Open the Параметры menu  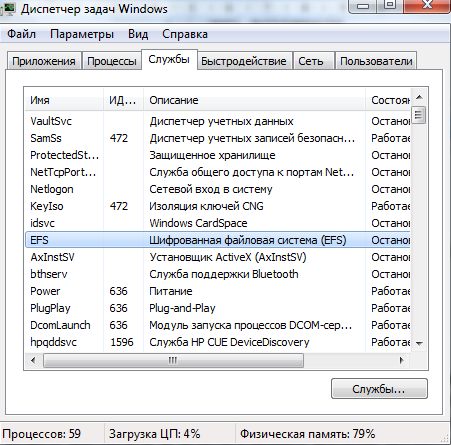tap(82, 34)
